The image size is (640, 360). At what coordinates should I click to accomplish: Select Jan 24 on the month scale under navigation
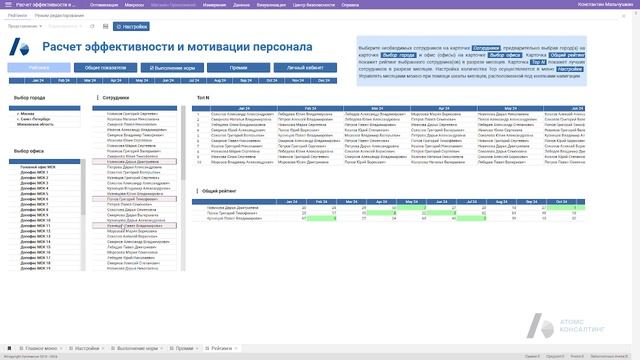pyautogui.click(x=38, y=80)
